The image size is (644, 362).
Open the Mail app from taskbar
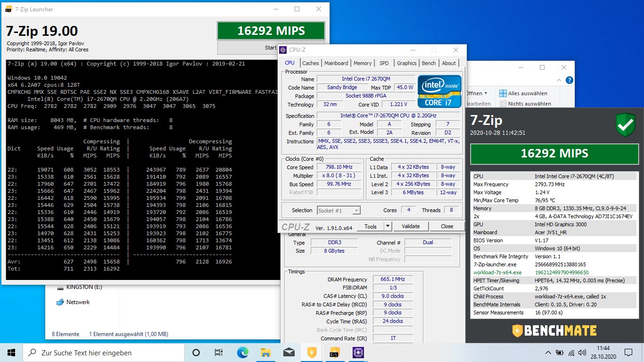(x=289, y=353)
